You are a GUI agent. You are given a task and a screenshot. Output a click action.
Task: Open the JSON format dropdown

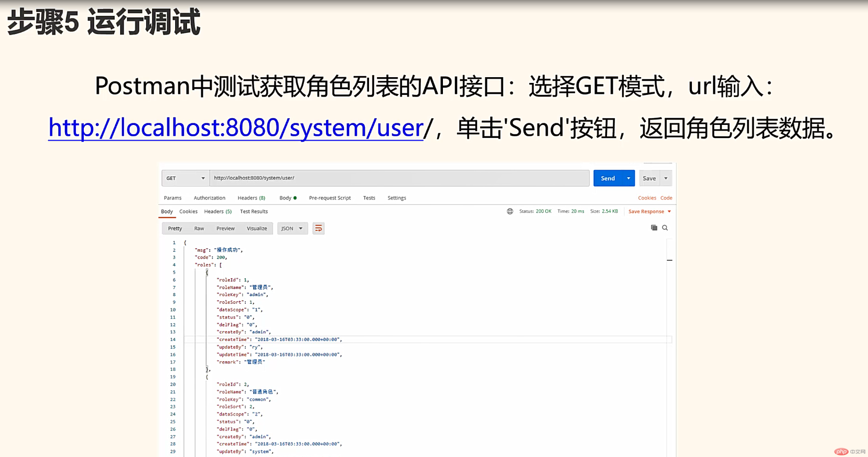[292, 228]
